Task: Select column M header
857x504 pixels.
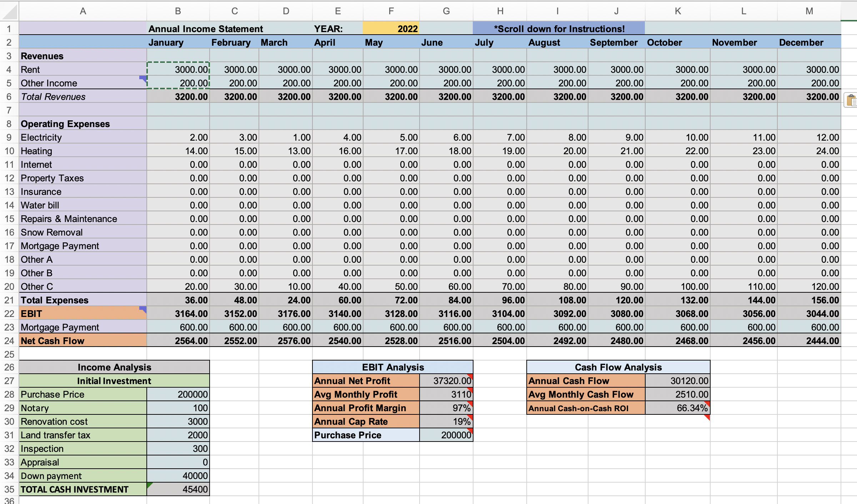Action: (x=809, y=11)
